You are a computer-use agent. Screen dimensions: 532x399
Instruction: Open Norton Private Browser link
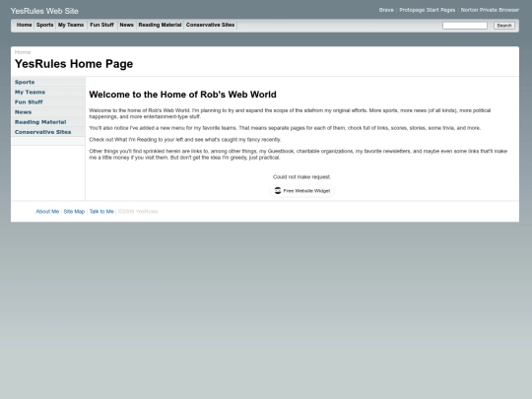click(490, 10)
